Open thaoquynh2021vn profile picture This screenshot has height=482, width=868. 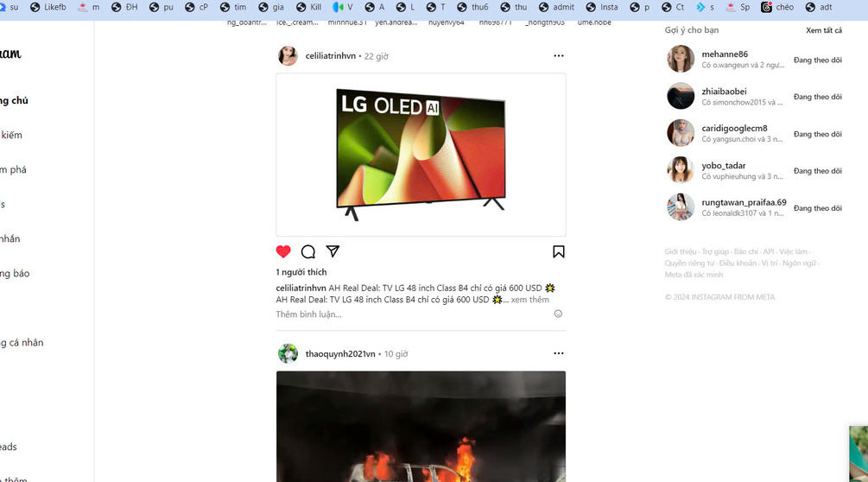click(288, 353)
